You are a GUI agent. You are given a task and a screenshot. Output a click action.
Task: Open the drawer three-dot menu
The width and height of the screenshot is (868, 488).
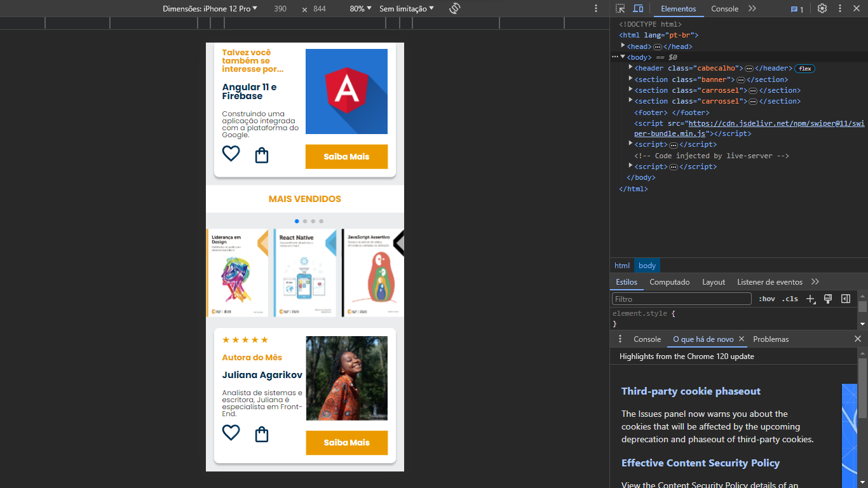coord(621,339)
